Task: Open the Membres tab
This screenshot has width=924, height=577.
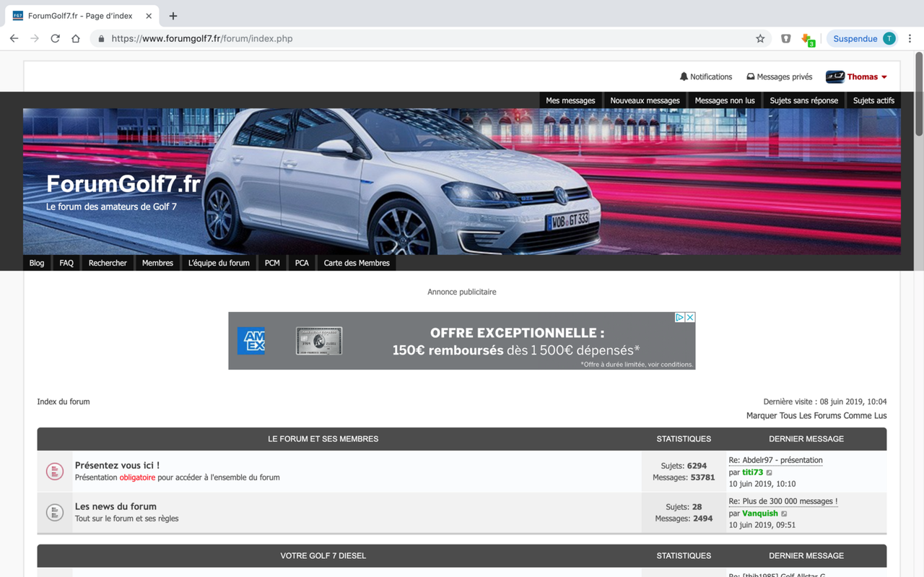Action: (x=157, y=263)
